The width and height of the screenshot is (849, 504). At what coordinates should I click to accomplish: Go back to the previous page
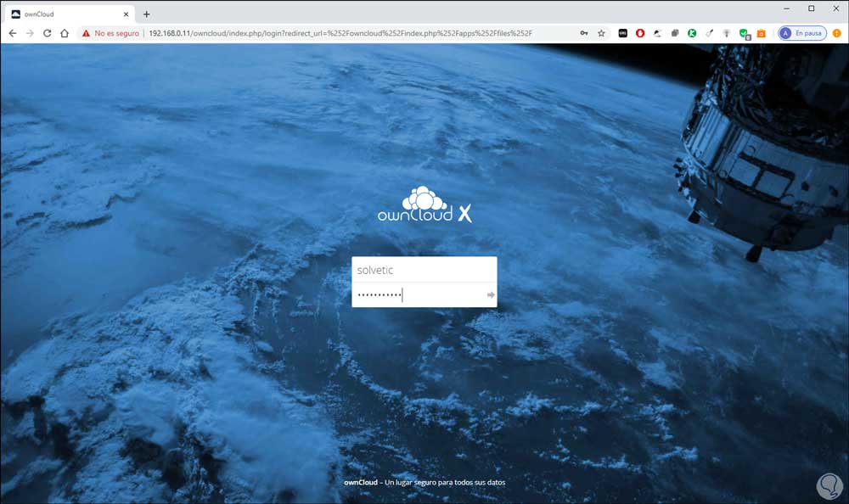tap(13, 33)
